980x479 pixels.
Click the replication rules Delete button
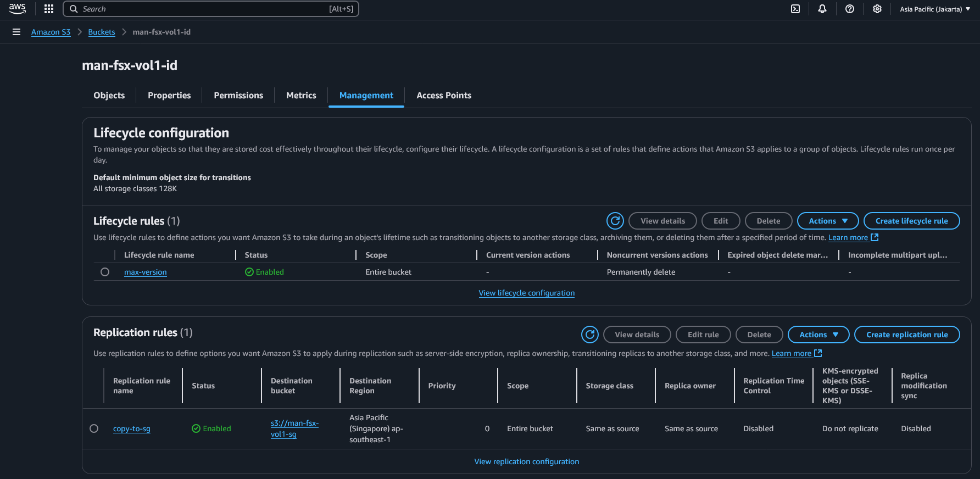point(759,335)
